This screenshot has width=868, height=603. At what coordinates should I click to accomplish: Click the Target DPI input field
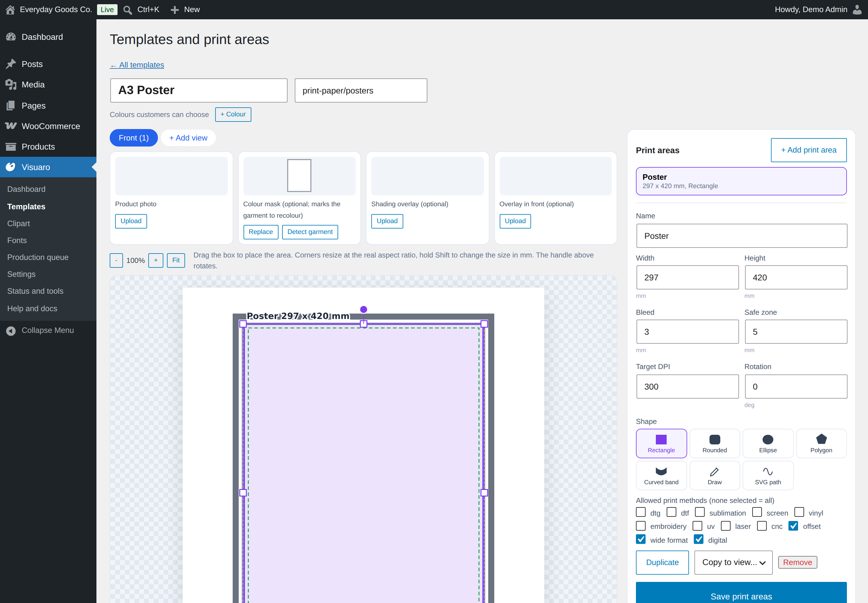point(687,387)
